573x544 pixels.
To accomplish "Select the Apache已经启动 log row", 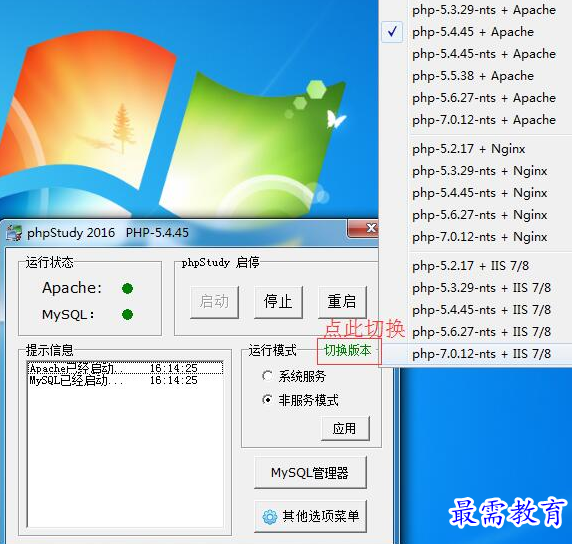I will click(125, 368).
